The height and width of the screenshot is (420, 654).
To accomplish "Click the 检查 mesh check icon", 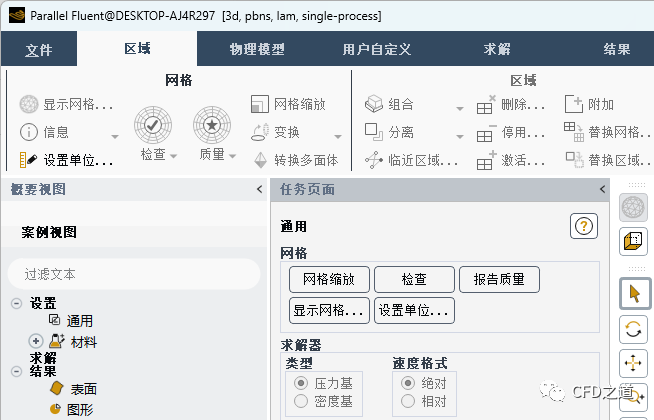I will coord(153,125).
